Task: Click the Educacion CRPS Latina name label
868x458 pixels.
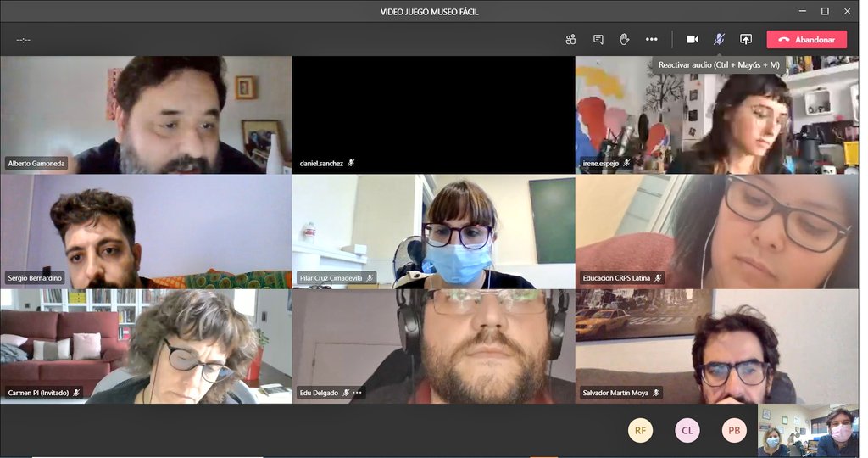Action: [616, 278]
